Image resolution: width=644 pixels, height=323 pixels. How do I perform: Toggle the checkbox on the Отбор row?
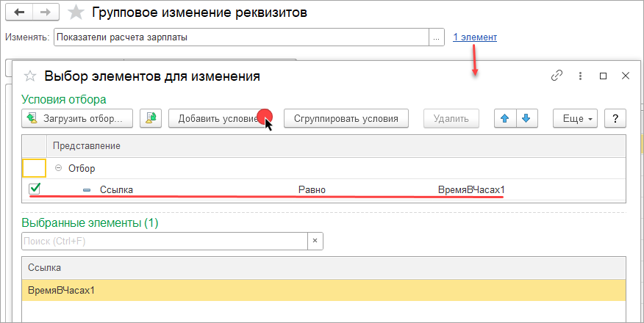[34, 168]
